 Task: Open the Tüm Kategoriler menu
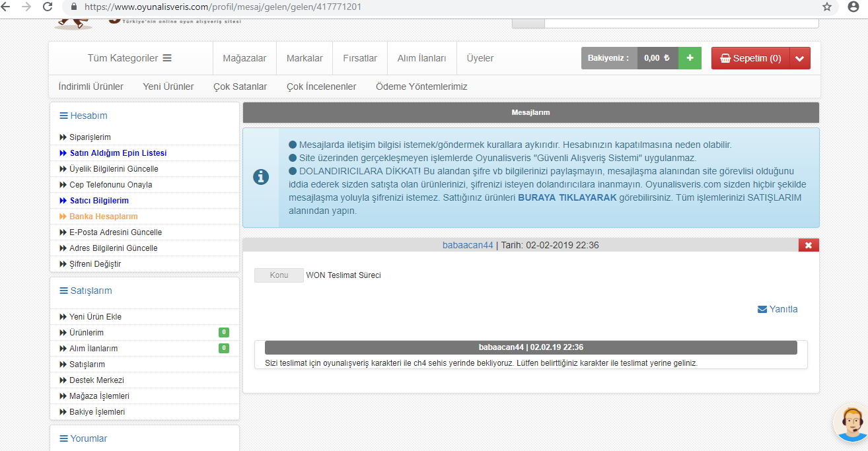[129, 58]
